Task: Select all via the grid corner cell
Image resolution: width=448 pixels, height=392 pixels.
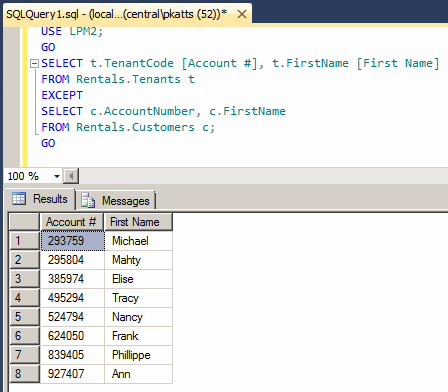Action: (24, 222)
